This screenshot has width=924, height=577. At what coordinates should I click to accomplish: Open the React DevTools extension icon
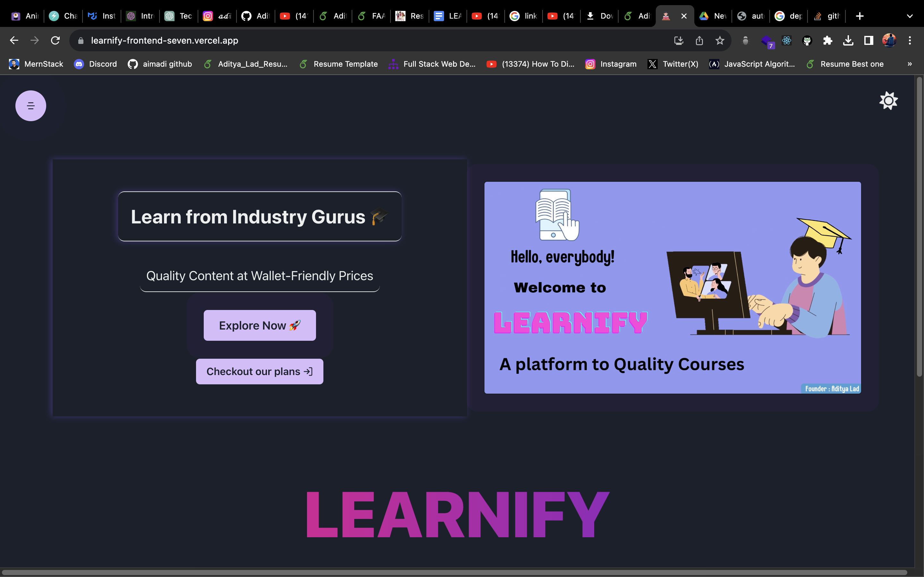(787, 40)
